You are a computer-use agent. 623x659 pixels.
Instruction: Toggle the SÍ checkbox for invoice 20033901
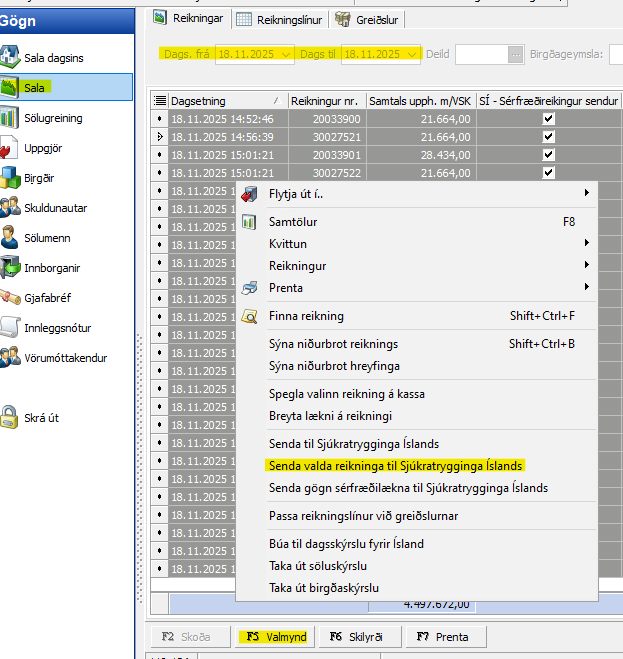pos(547,155)
